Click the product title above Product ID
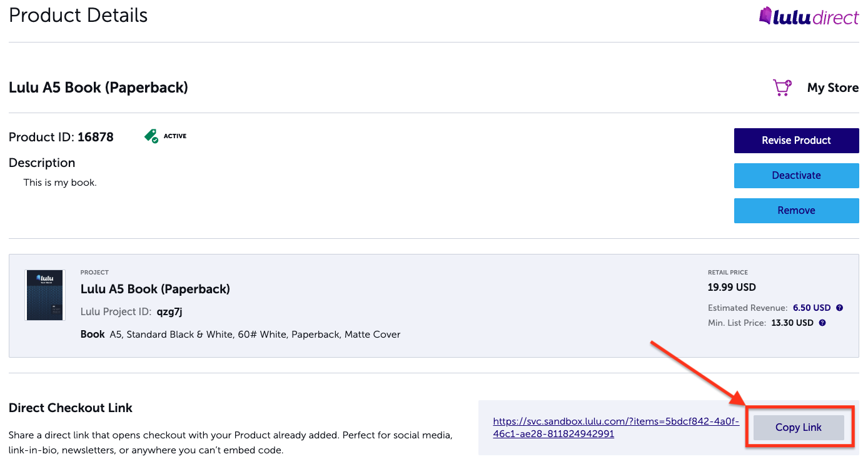The height and width of the screenshot is (469, 868). coord(98,88)
